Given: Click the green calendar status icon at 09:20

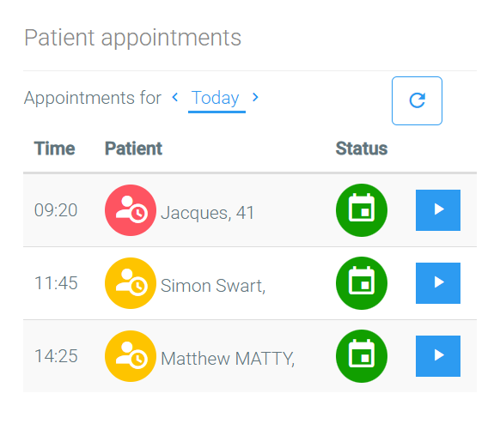Looking at the screenshot, I should [x=362, y=210].
